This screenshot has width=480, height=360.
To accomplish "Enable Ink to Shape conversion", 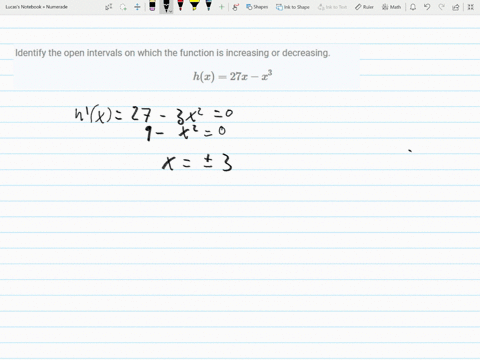I will coord(293,7).
